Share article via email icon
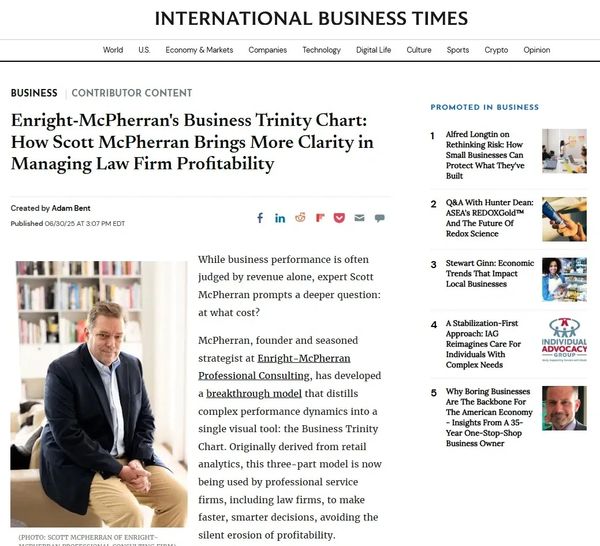This screenshot has height=546, width=600. click(360, 218)
